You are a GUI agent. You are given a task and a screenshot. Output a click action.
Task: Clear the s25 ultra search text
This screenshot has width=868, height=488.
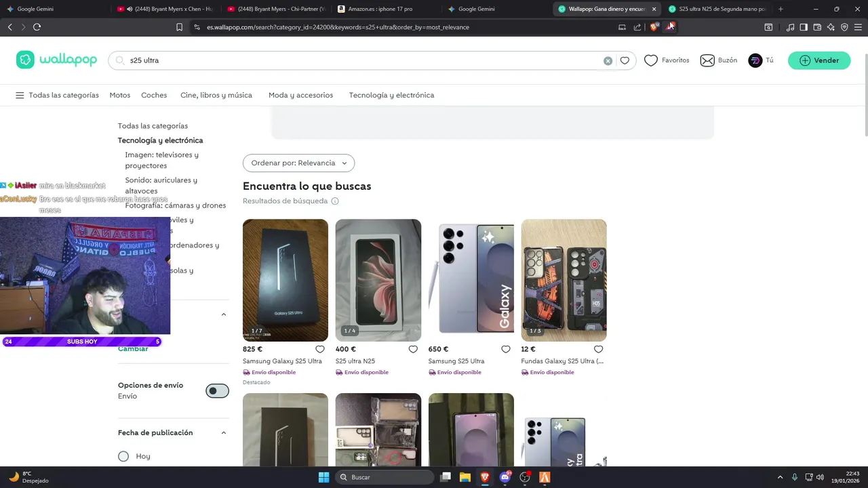608,60
